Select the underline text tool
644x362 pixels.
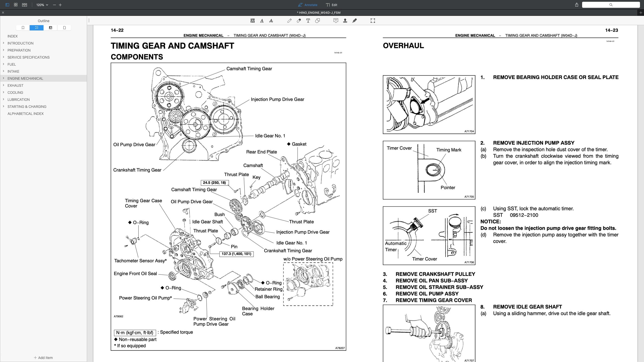tap(262, 21)
